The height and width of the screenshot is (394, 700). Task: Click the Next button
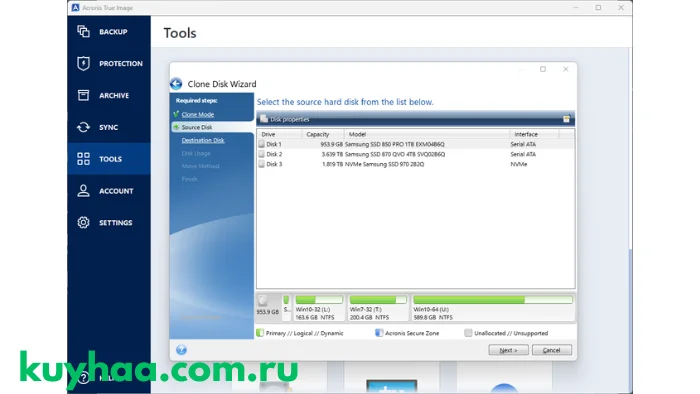(508, 350)
